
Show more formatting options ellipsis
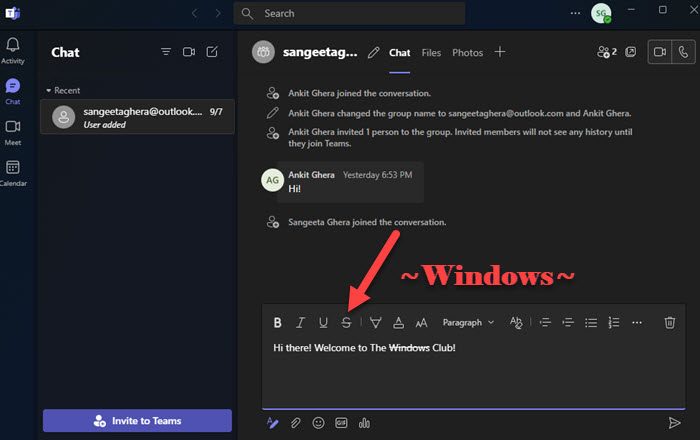(637, 322)
